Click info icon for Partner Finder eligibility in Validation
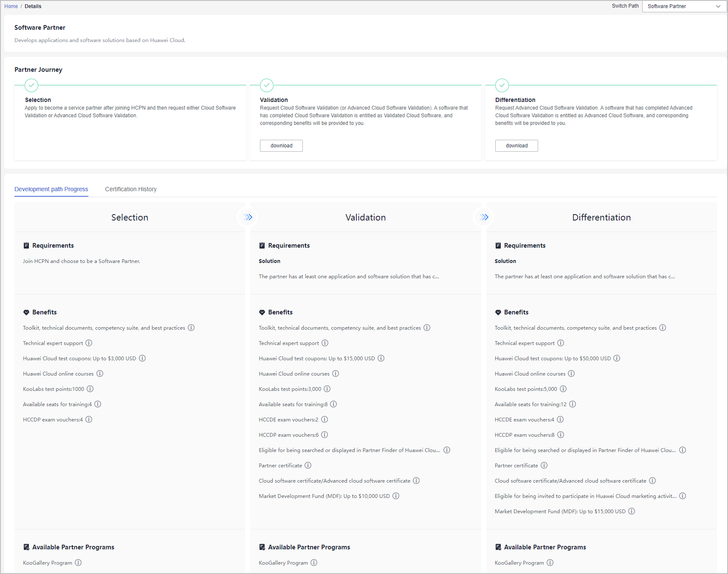 [447, 450]
